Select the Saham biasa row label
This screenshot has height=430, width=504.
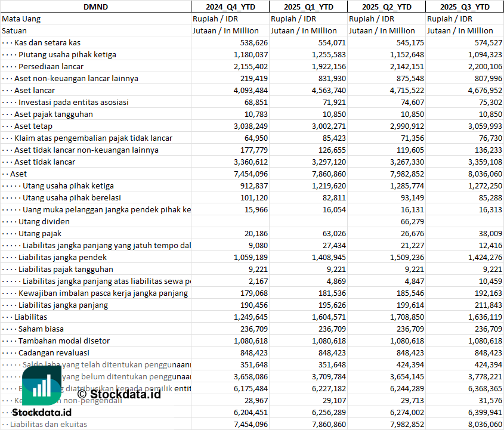click(x=41, y=329)
